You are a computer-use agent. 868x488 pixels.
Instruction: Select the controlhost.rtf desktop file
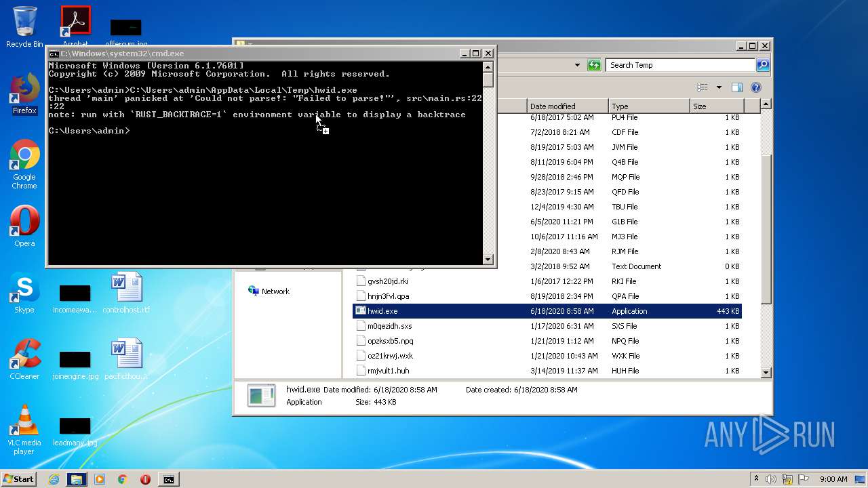tap(126, 293)
